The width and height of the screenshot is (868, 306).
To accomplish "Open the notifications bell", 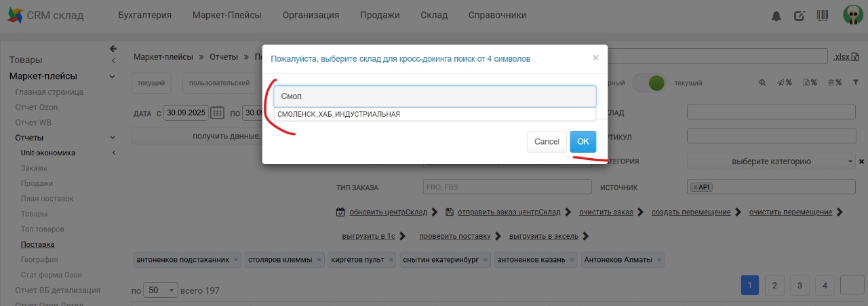I will 776,16.
